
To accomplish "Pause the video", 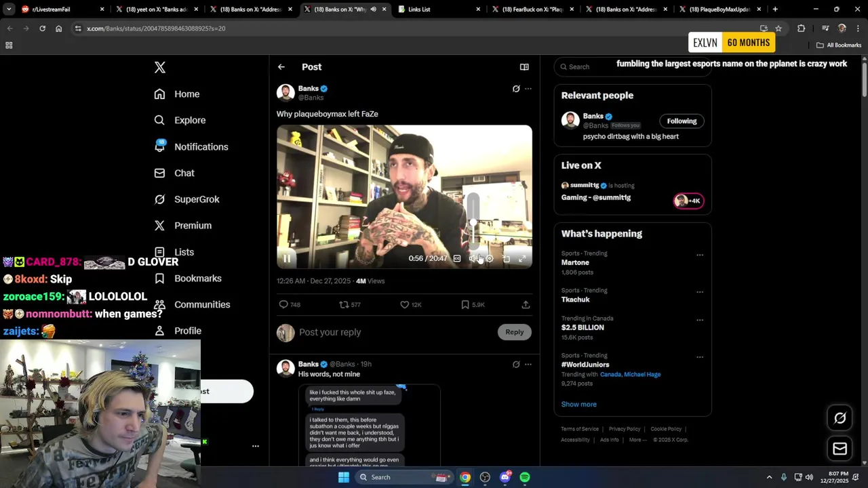I will tap(287, 258).
